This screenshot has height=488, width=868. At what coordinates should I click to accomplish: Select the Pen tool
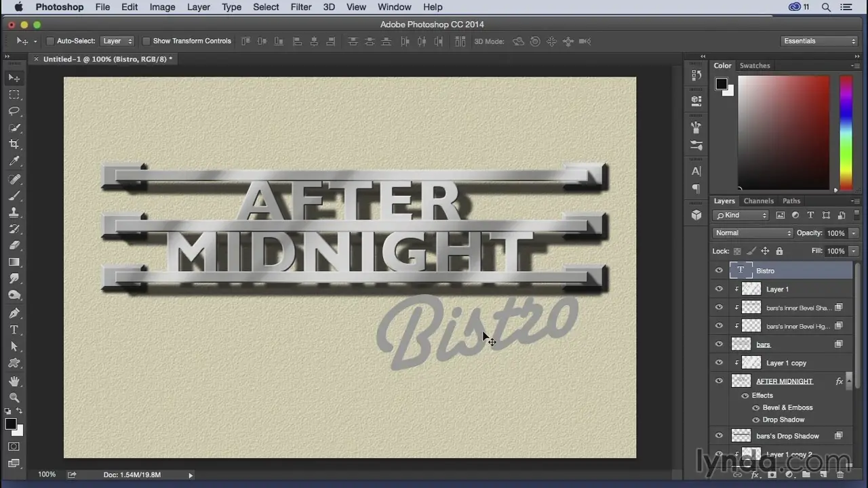point(14,313)
